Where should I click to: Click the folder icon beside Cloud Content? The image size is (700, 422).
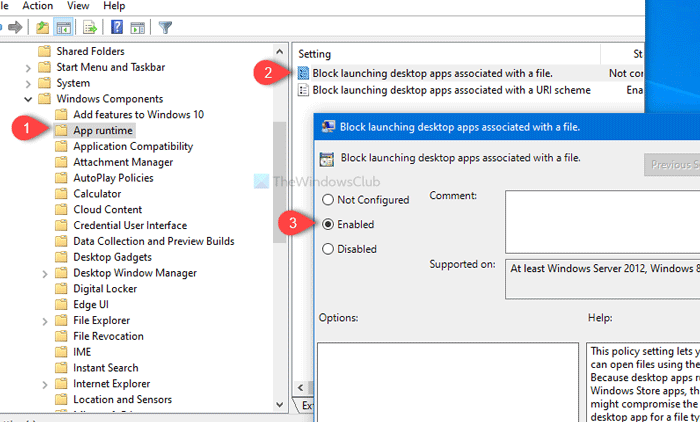[61, 209]
